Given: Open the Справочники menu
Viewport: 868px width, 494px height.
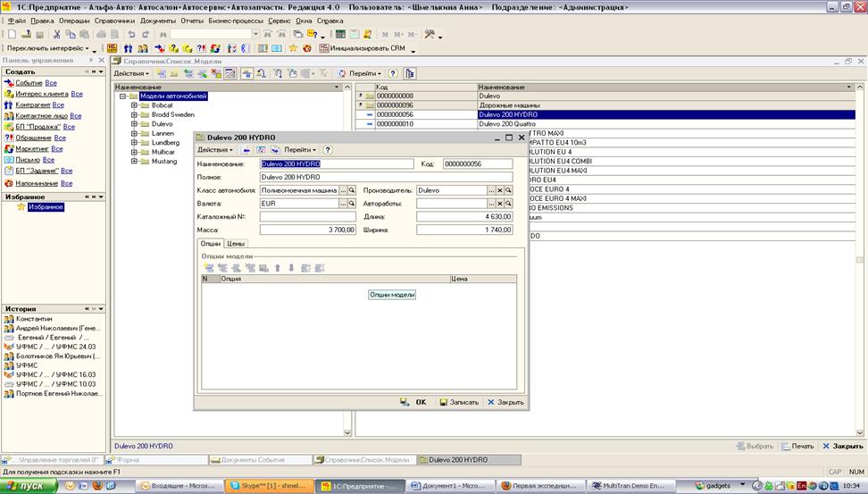Looking at the screenshot, I should click(x=115, y=20).
